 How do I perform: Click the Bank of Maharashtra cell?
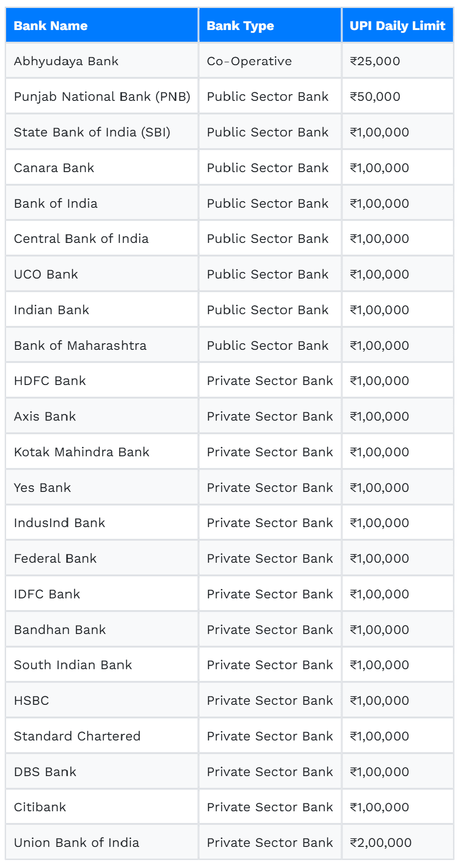pyautogui.click(x=102, y=346)
